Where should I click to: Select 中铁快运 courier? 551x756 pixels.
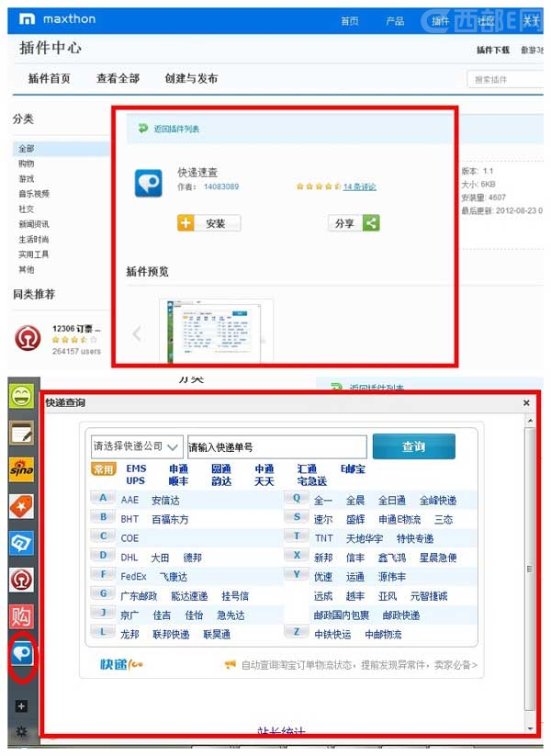[x=332, y=635]
